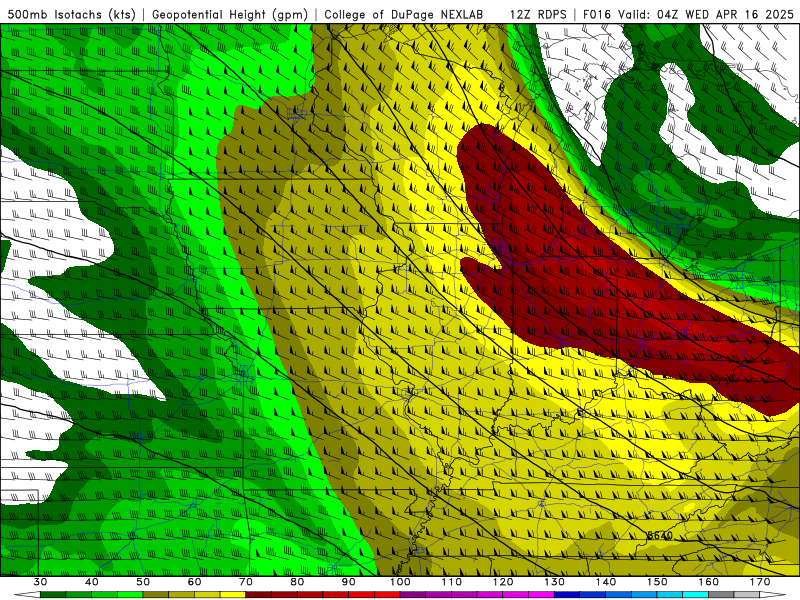Viewport: 800px width, 600px height.
Task: Click the dark green legend swatch under 30
Action: tap(53, 595)
